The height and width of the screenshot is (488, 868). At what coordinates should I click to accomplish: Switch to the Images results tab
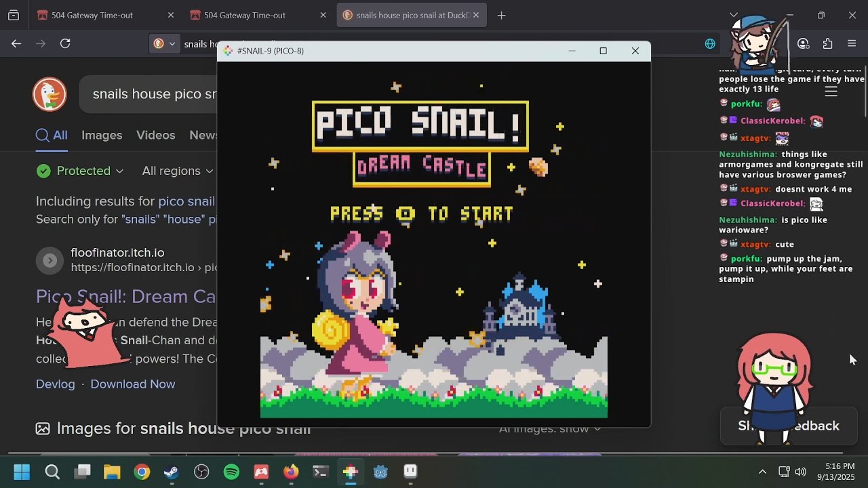102,135
